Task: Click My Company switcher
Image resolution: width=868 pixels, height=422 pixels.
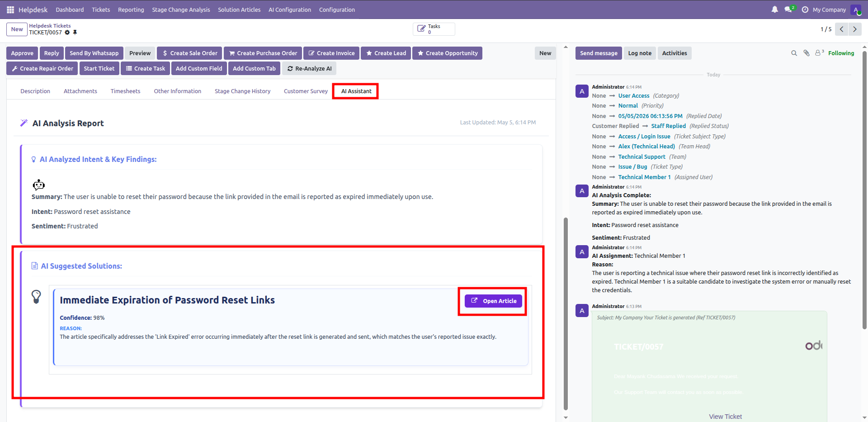Action: tap(829, 9)
